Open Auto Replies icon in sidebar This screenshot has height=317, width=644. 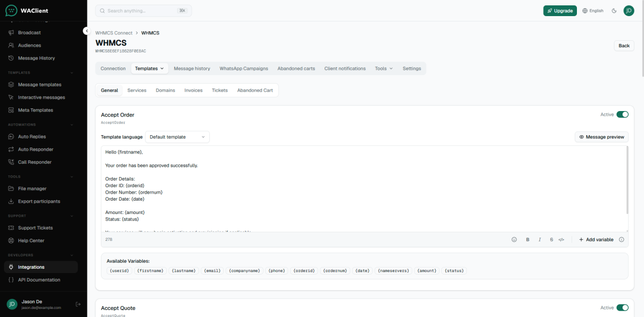(x=11, y=137)
